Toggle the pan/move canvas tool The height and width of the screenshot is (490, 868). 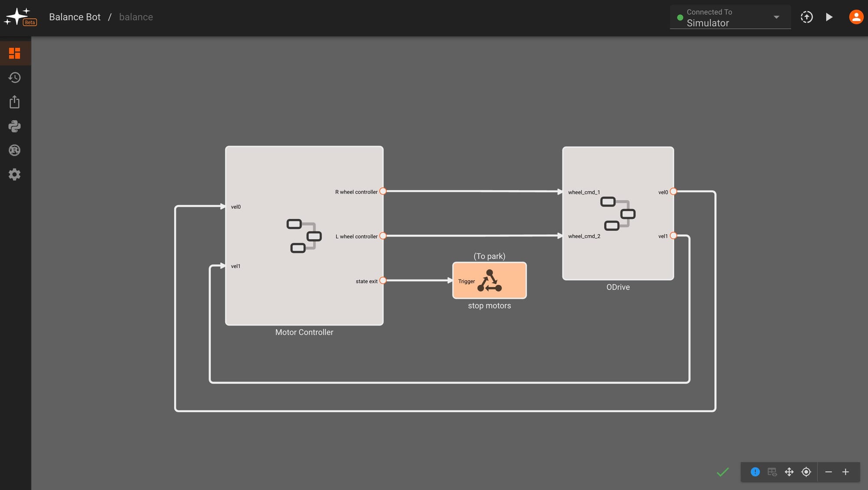[789, 472]
